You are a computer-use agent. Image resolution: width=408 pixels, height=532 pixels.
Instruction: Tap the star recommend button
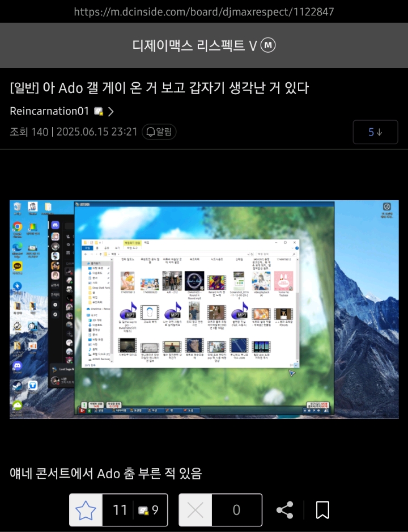tap(86, 510)
